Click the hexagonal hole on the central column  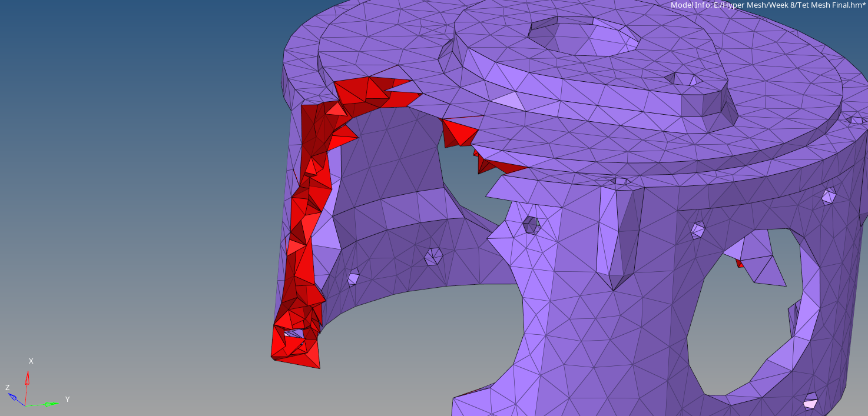coord(531,224)
